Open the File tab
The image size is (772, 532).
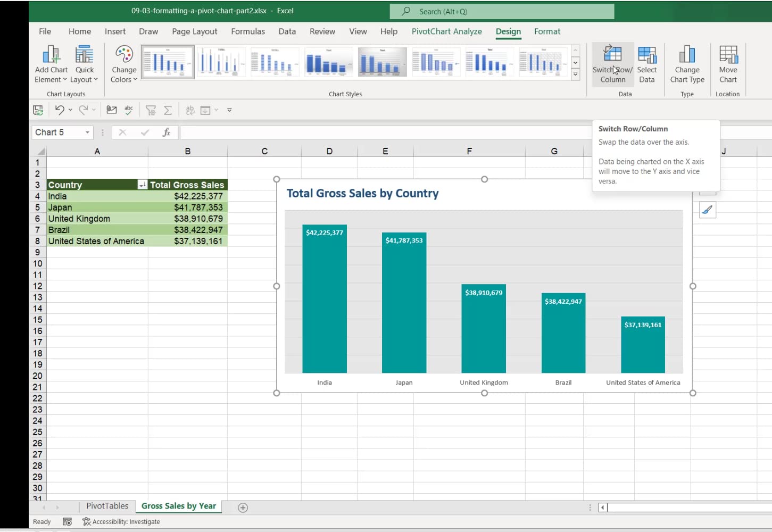[45, 31]
